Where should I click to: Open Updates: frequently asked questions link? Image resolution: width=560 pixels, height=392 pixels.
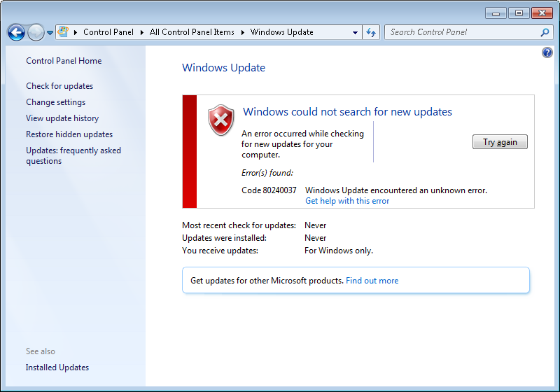pos(73,155)
